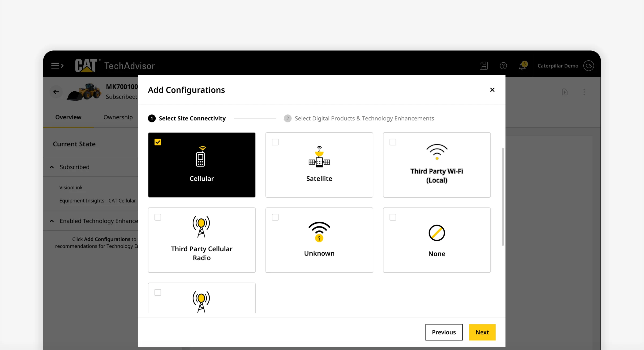This screenshot has height=350, width=644.
Task: Click the dialog's vertical scrollbar
Action: pyautogui.click(x=503, y=197)
